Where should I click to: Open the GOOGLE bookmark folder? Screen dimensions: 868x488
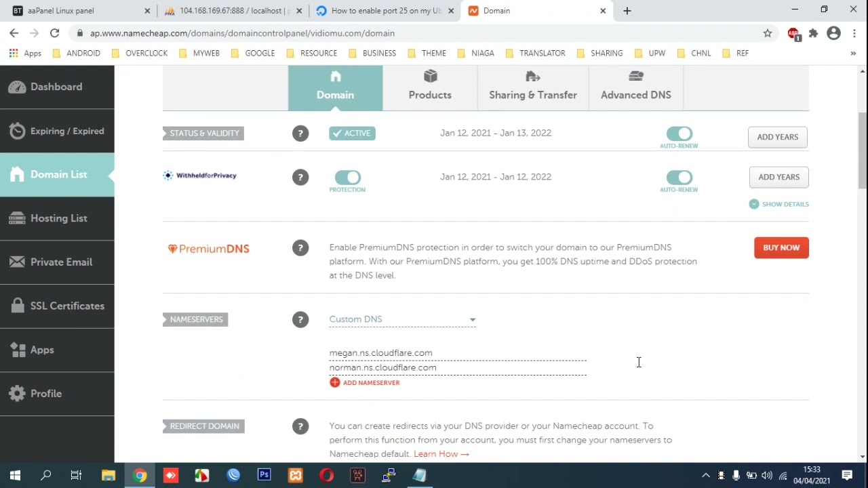[x=253, y=53]
